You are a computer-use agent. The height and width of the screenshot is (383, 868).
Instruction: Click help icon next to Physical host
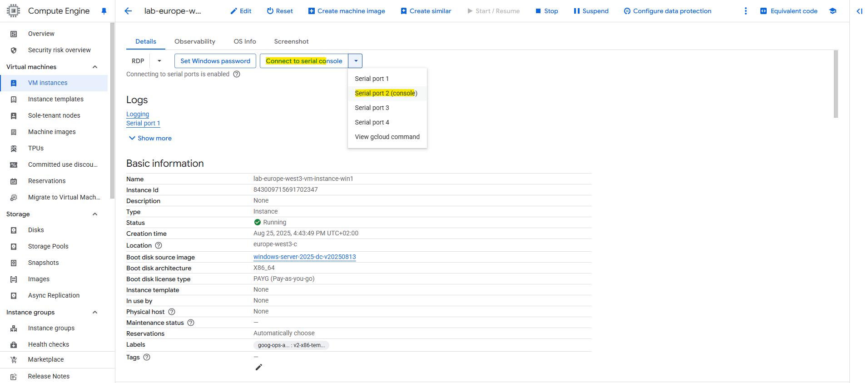[172, 312]
